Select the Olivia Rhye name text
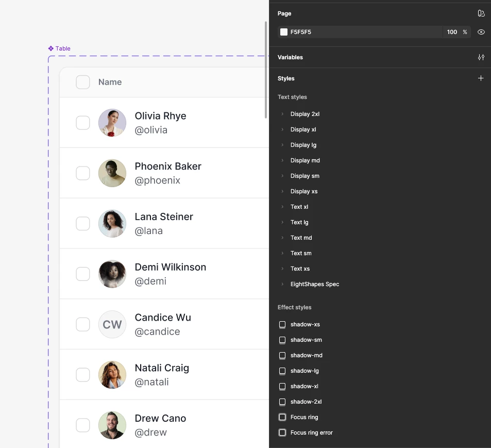 [160, 116]
